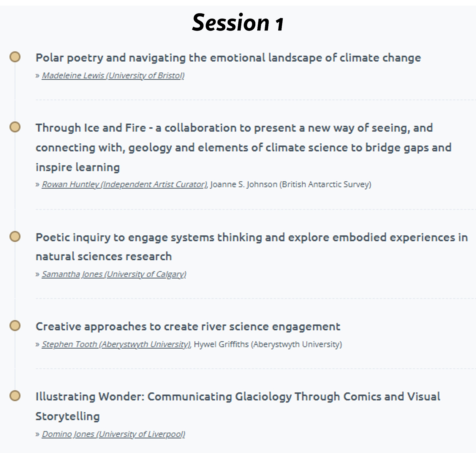The height and width of the screenshot is (453, 476).
Task: Follow the Madeleine Lewis presenter link
Action: coord(113,76)
